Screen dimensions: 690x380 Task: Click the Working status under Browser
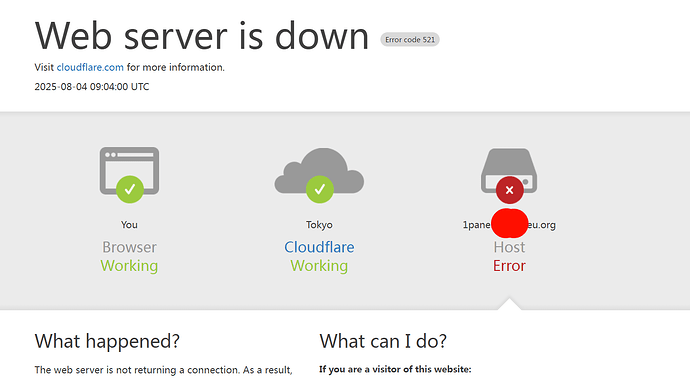coord(129,266)
